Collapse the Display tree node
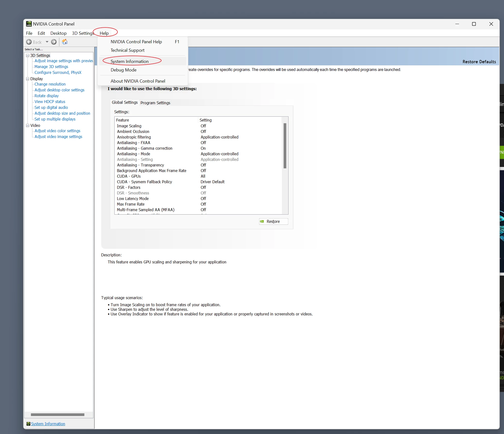The image size is (504, 434). [27, 79]
